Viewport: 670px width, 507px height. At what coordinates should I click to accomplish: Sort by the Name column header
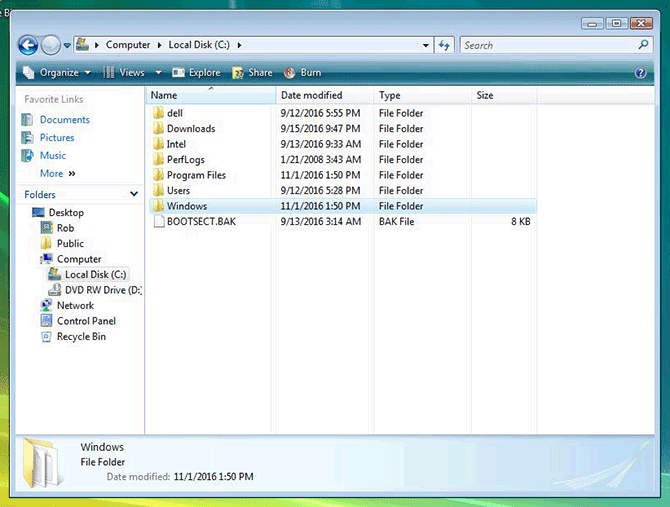[x=211, y=95]
